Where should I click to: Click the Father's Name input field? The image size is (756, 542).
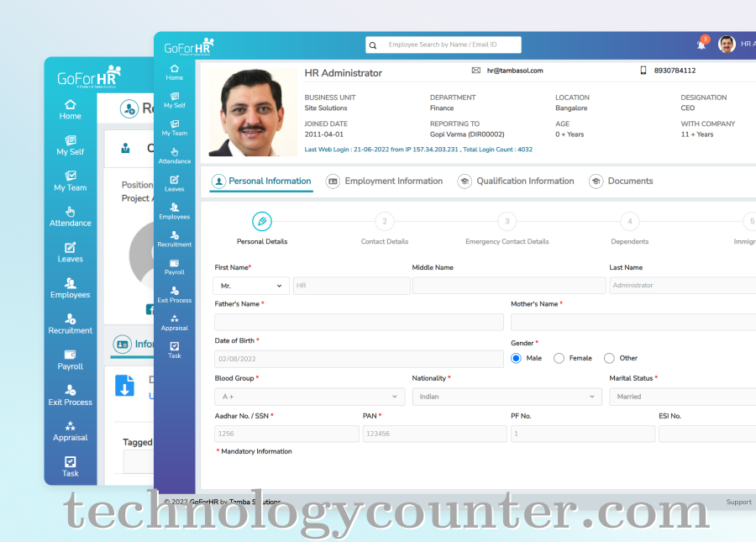[x=359, y=322]
